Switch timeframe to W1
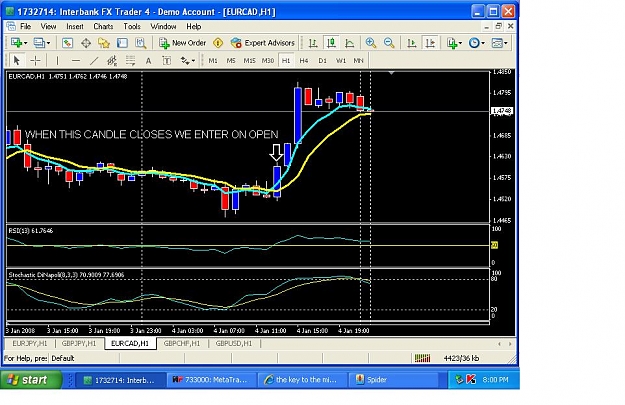This screenshot has width=625, height=405. click(341, 61)
